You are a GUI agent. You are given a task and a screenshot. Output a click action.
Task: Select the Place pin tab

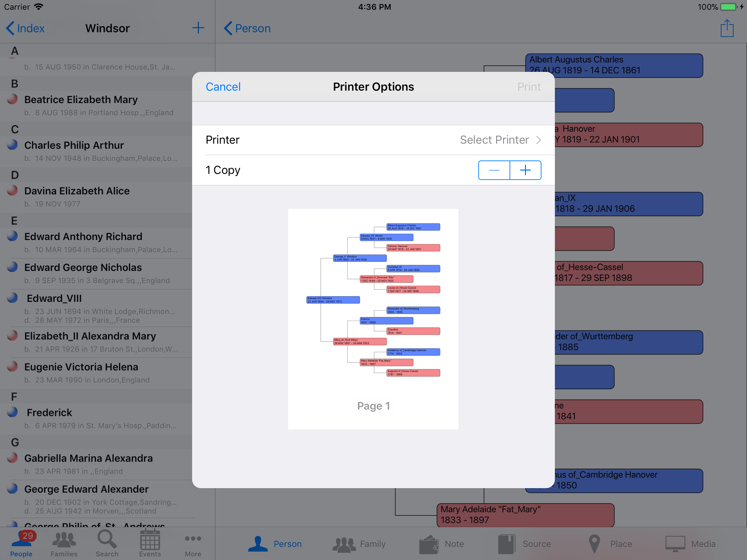click(x=610, y=544)
